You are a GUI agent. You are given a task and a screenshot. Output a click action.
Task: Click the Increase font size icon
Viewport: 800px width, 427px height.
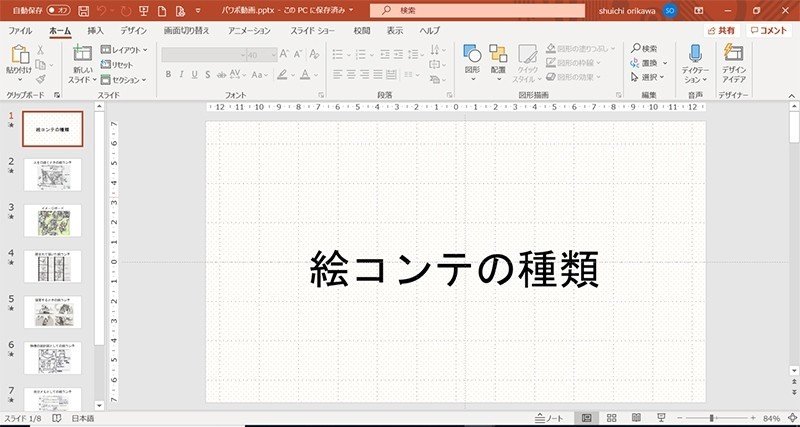point(284,54)
